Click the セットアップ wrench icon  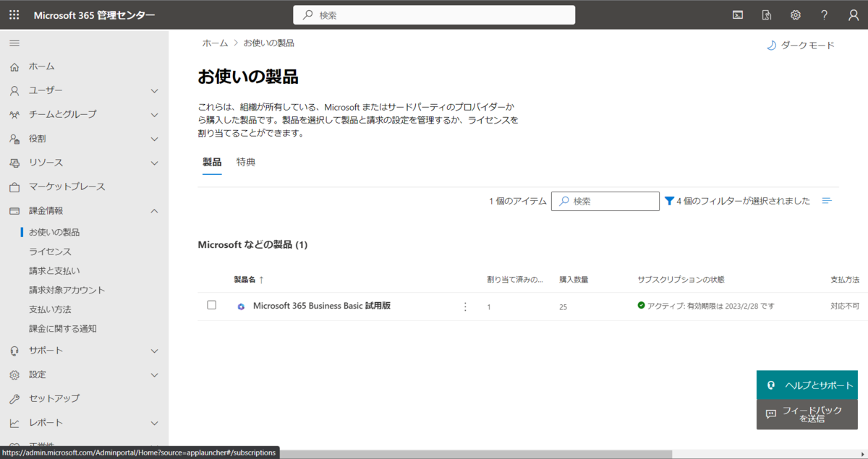click(x=14, y=398)
